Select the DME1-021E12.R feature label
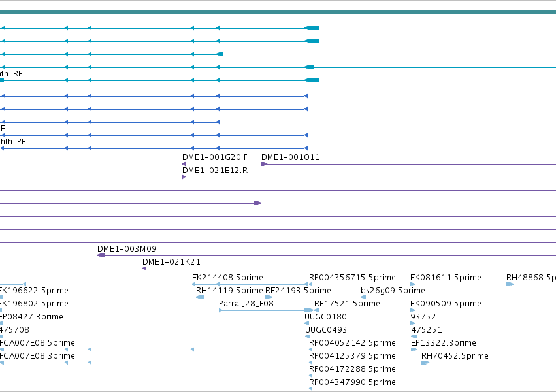The image size is (556, 392). point(215,171)
